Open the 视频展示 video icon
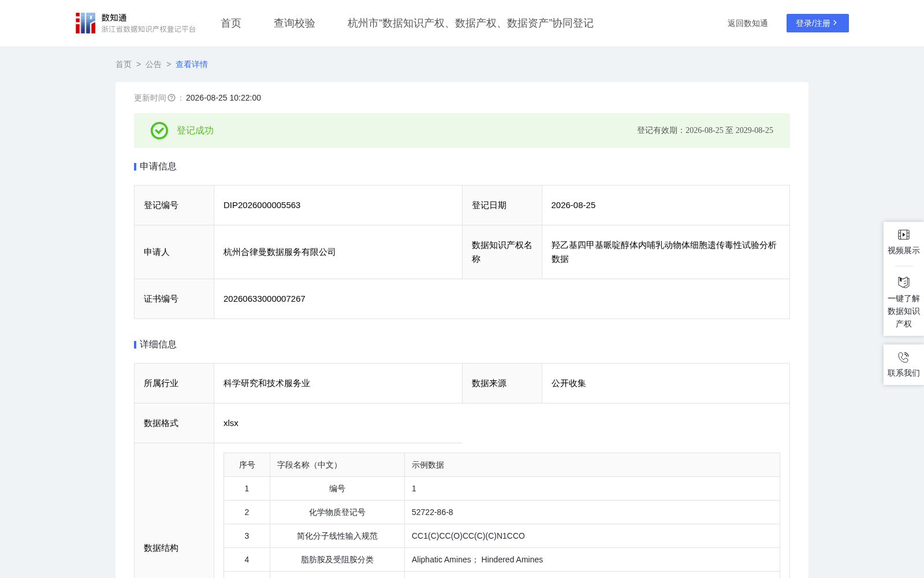The width and height of the screenshot is (924, 578). [x=904, y=235]
